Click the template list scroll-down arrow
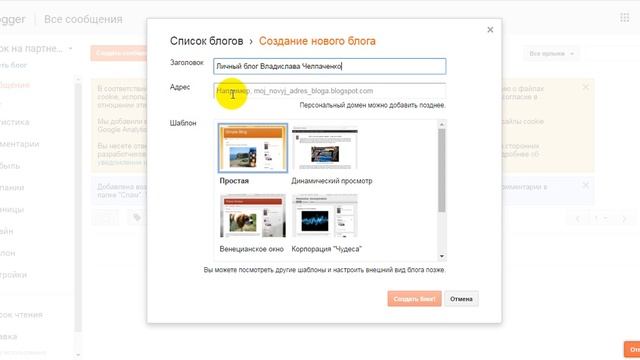 click(442, 256)
